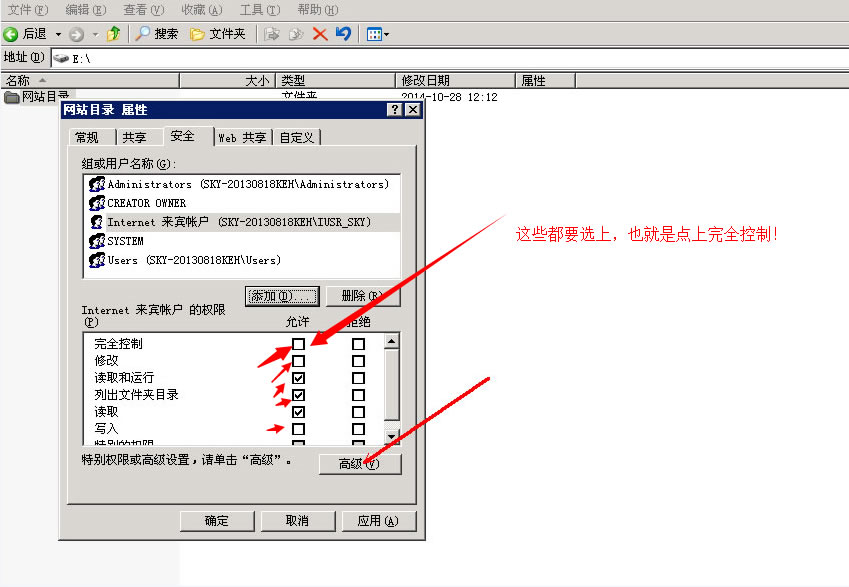The width and height of the screenshot is (849, 587).
Task: Sort by 大小 column header
Action: [228, 81]
